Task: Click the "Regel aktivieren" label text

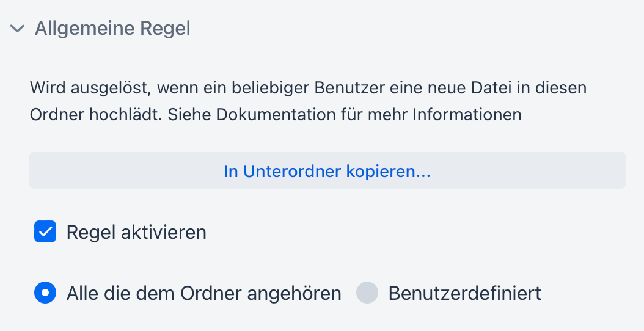Action: (136, 233)
